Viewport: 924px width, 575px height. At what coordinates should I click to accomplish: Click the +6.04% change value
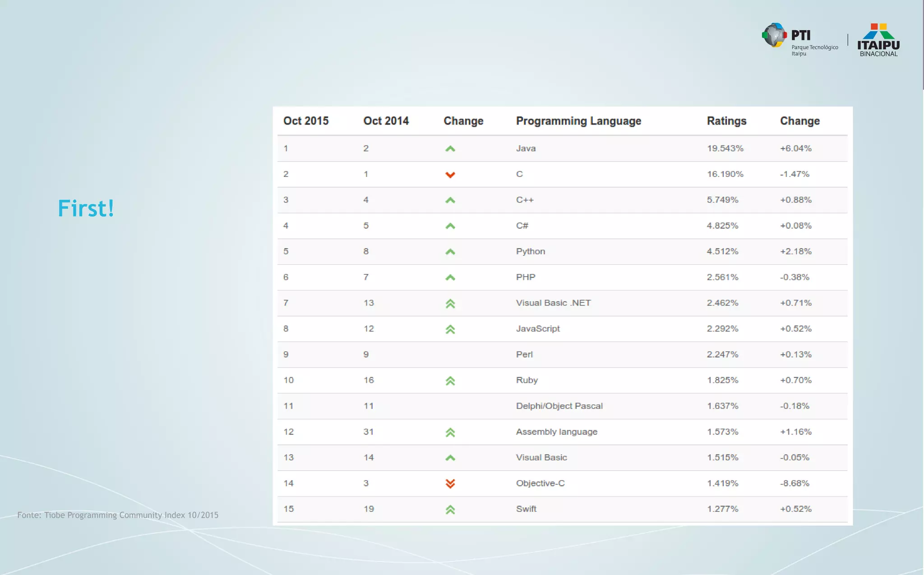pyautogui.click(x=796, y=148)
